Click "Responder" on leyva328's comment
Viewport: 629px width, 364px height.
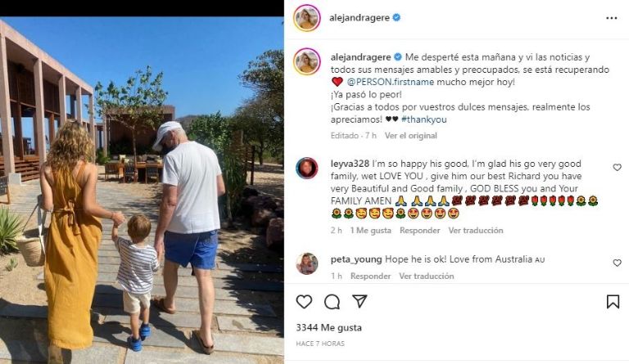coord(419,230)
